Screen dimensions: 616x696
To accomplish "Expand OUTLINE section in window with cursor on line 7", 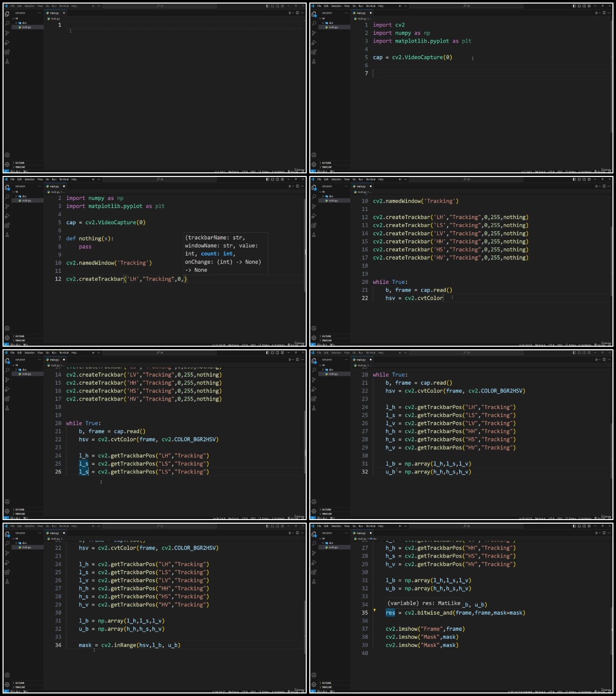I will click(x=327, y=163).
